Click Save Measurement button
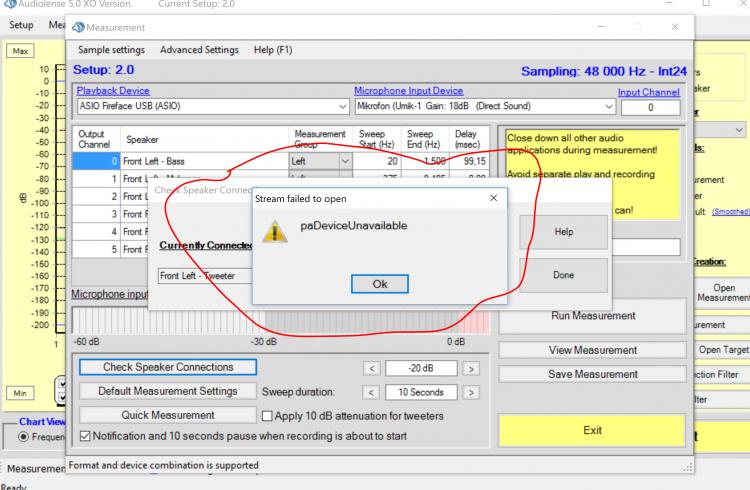Image resolution: width=750 pixels, height=490 pixels. (x=593, y=374)
